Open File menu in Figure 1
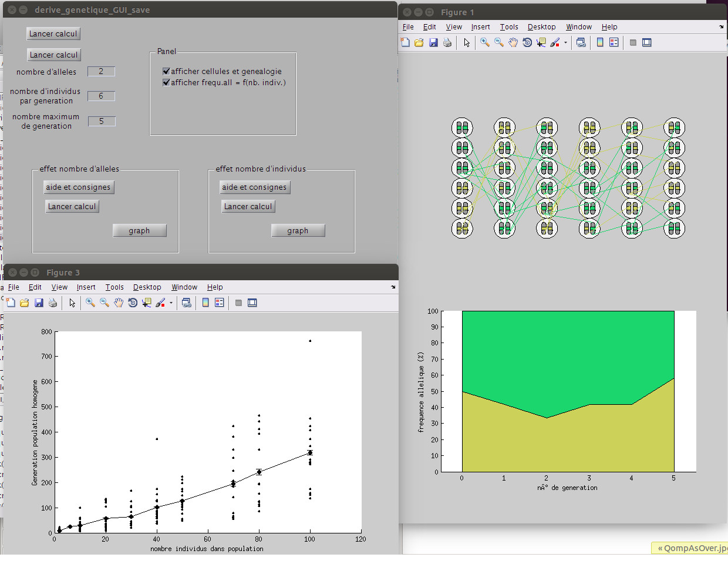The image size is (728, 564). [408, 27]
